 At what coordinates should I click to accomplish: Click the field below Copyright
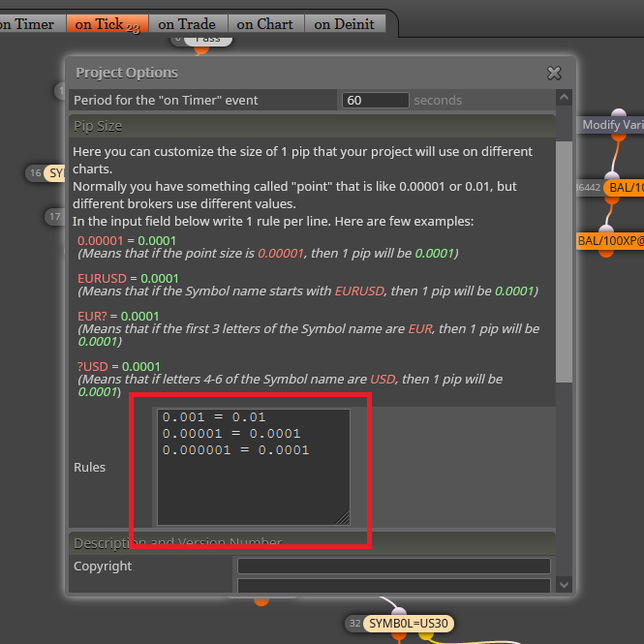(x=394, y=585)
